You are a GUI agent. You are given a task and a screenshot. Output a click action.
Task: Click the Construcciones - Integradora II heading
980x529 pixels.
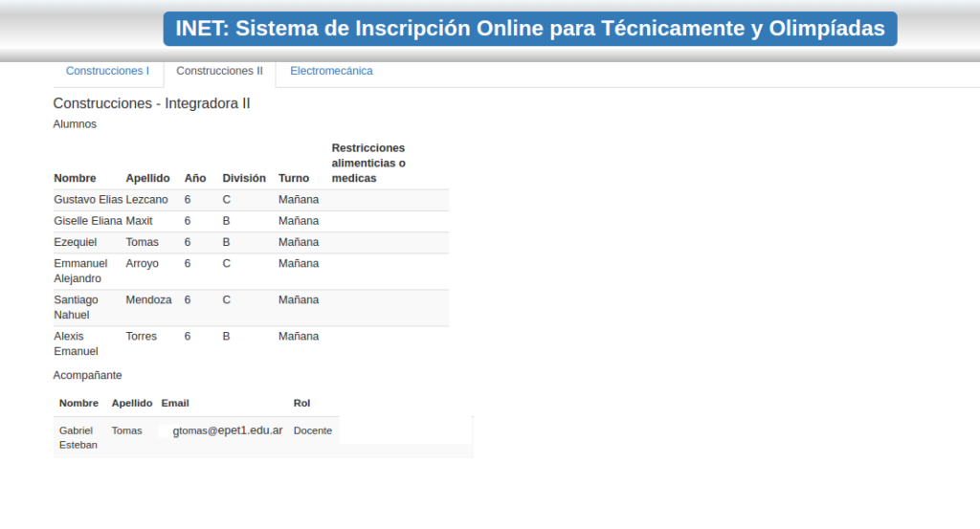(x=151, y=103)
